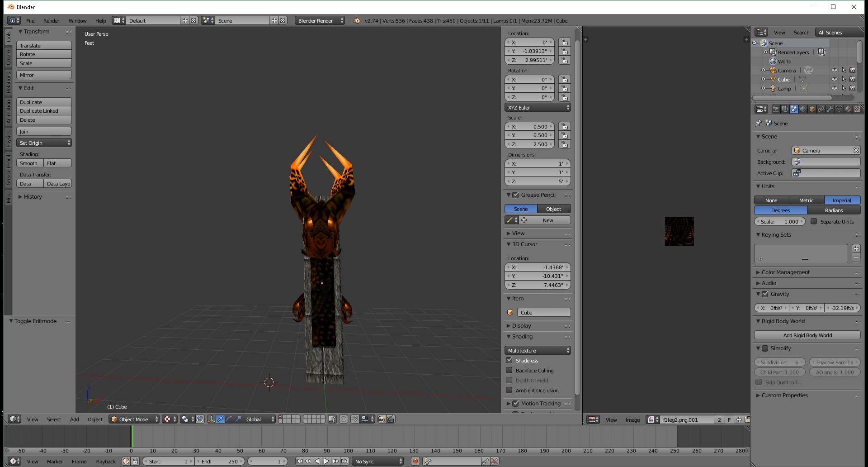Enable Backface Culling checkbox
Screen dimensions: 868x467
(509, 371)
